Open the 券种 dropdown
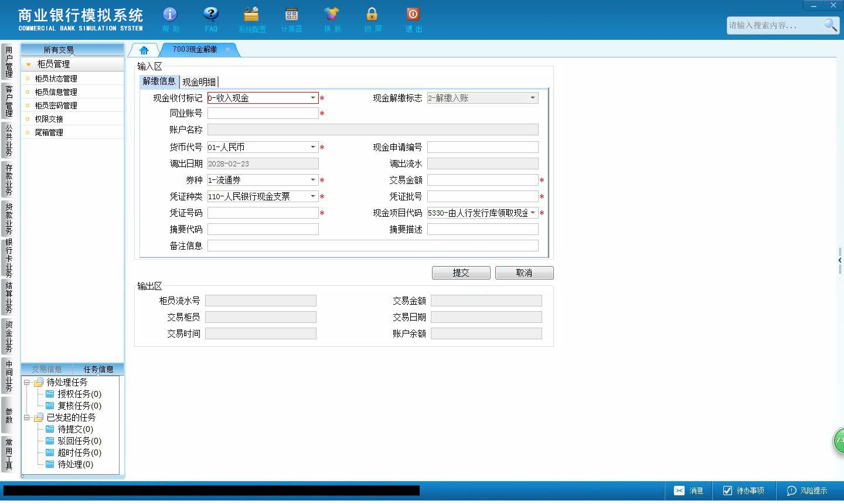 pyautogui.click(x=313, y=180)
